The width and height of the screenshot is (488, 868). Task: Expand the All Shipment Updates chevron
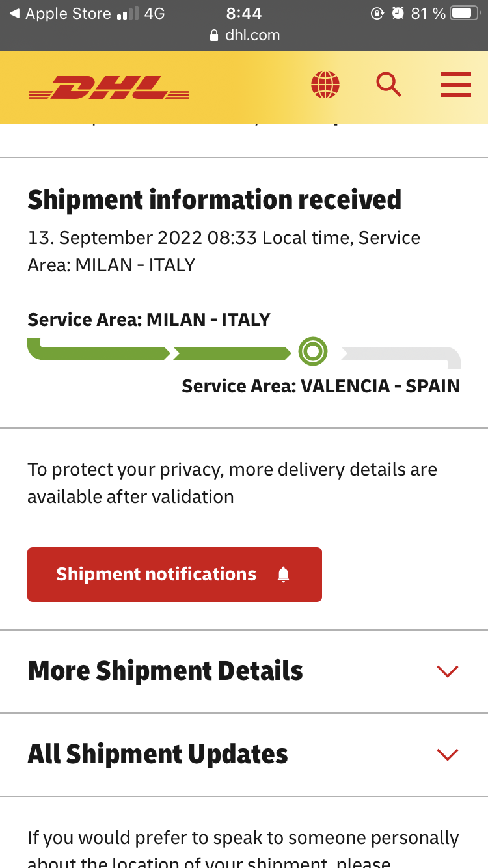point(448,755)
